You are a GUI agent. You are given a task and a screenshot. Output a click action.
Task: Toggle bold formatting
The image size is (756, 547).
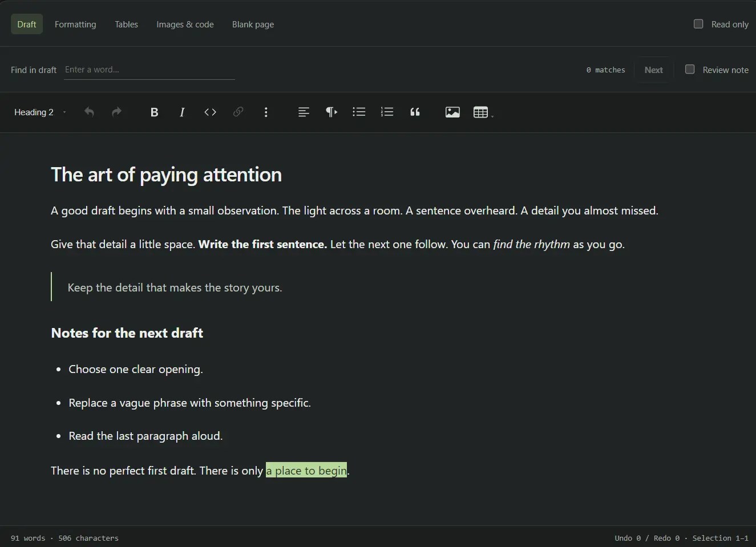point(154,112)
